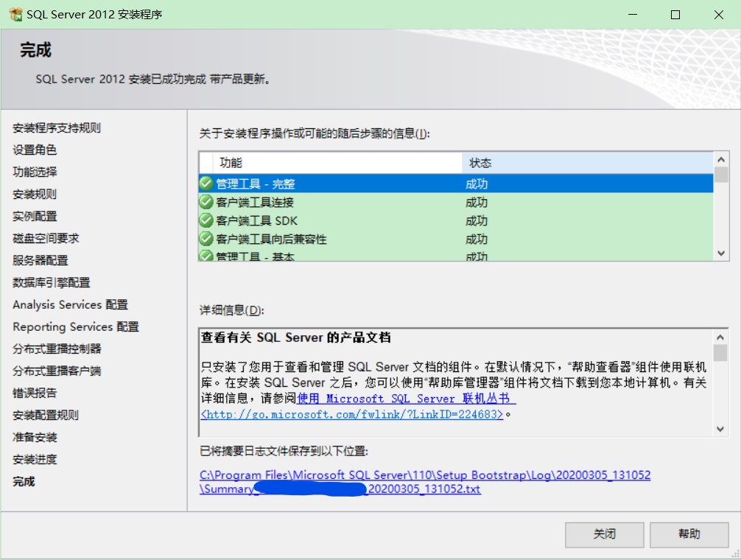Click 磁盘空间要求 step in sidebar
The width and height of the screenshot is (741, 560).
click(x=46, y=238)
